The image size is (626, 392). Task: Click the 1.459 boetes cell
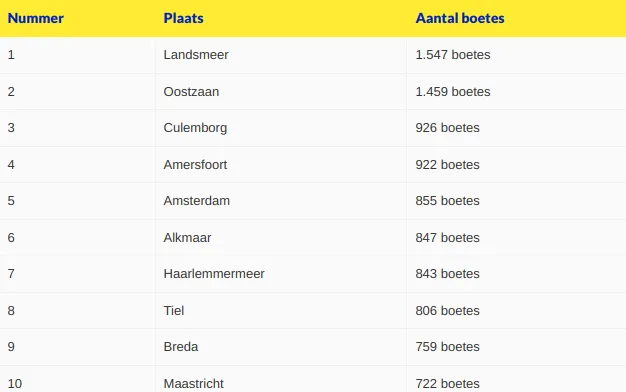pos(453,92)
